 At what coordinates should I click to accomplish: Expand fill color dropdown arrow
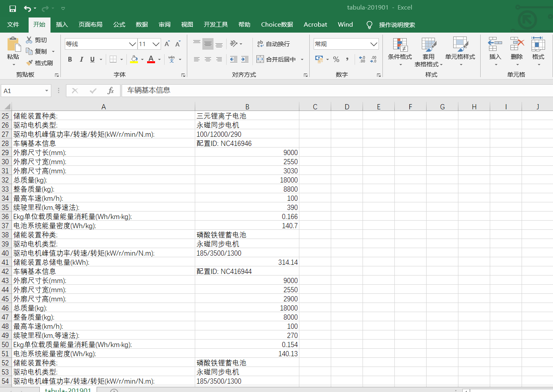click(x=142, y=59)
